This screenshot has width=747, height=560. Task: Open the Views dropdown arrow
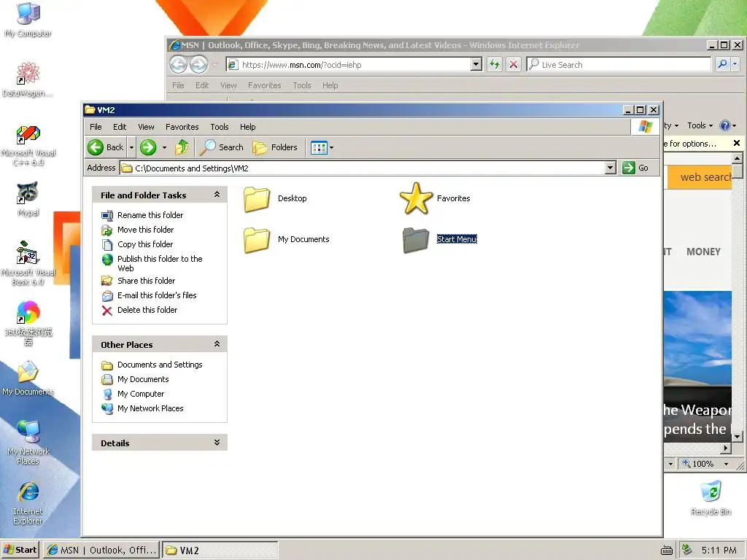coord(332,147)
